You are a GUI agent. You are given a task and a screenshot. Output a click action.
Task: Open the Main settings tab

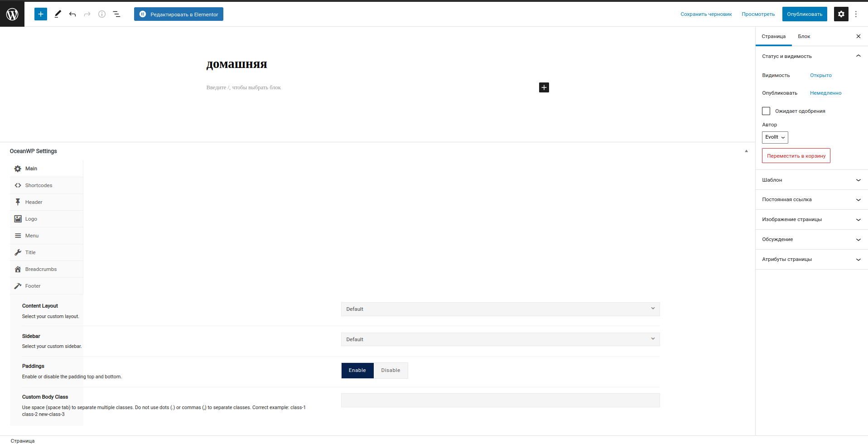tap(46, 169)
